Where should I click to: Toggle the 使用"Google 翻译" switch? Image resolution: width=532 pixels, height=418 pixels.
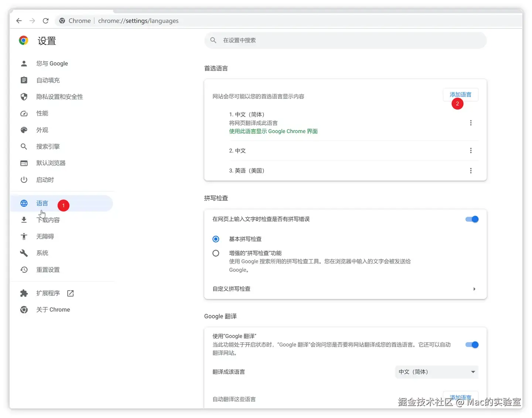pos(472,345)
